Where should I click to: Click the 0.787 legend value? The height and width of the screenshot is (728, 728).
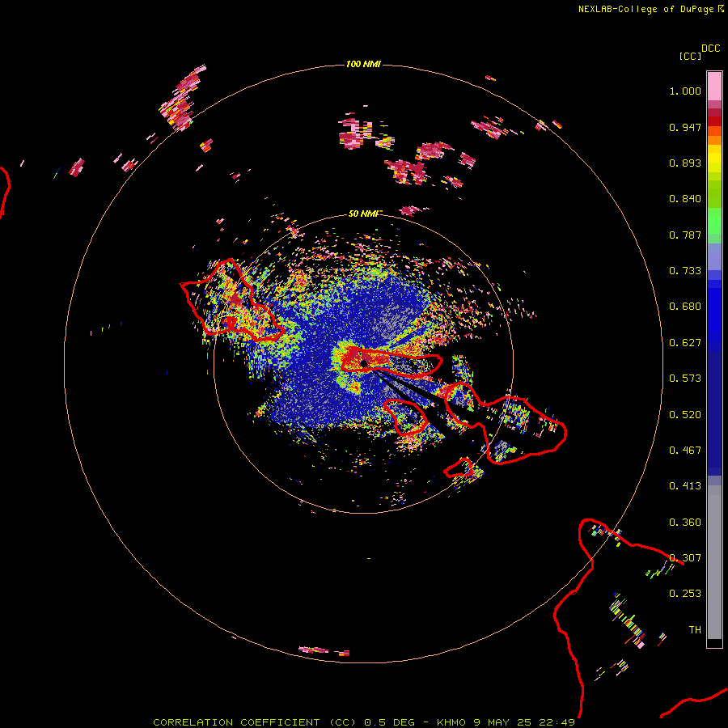(685, 235)
